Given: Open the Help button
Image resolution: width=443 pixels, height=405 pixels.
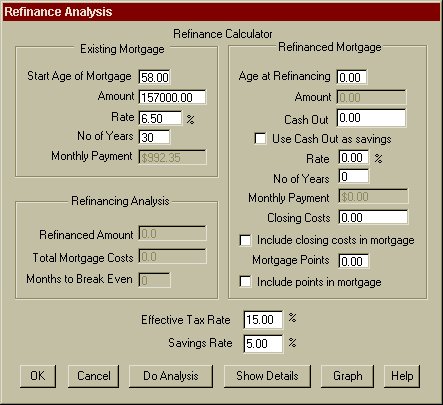Looking at the screenshot, I should pyautogui.click(x=402, y=376).
